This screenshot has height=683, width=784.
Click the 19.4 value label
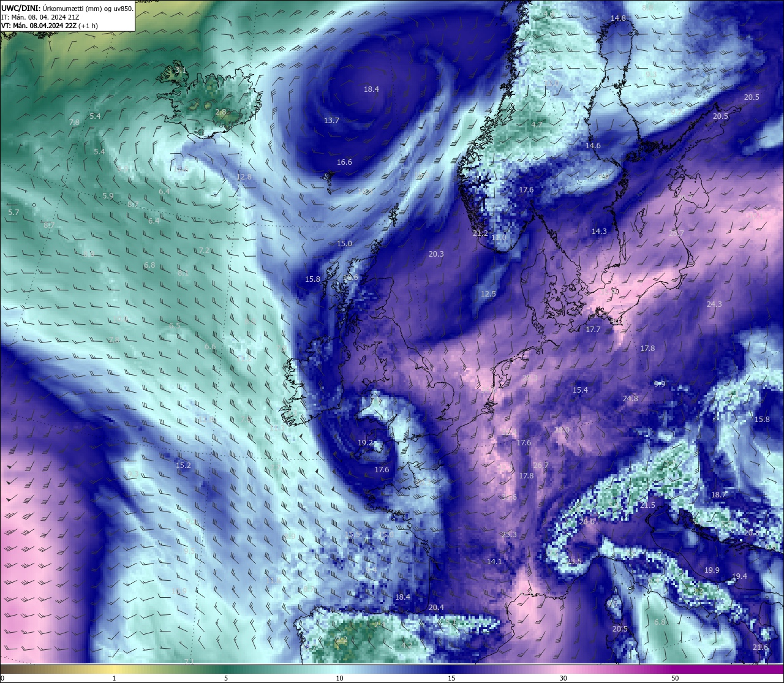[x=739, y=576]
